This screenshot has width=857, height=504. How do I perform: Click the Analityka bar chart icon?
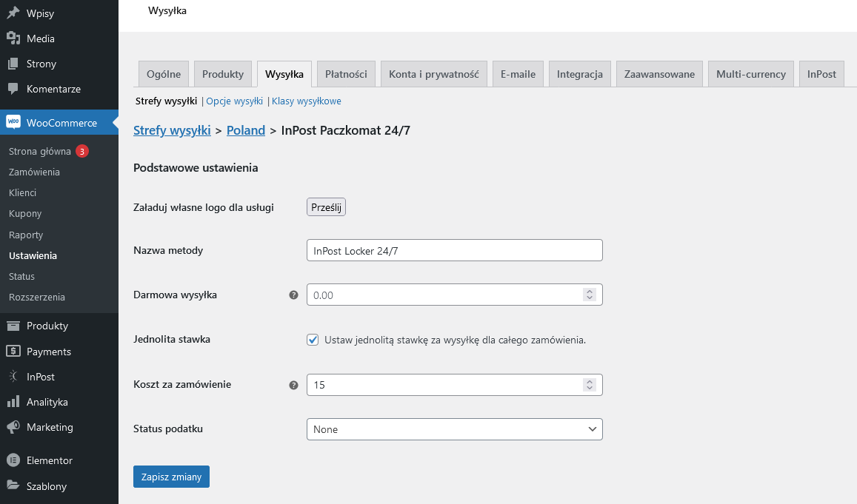click(x=13, y=401)
